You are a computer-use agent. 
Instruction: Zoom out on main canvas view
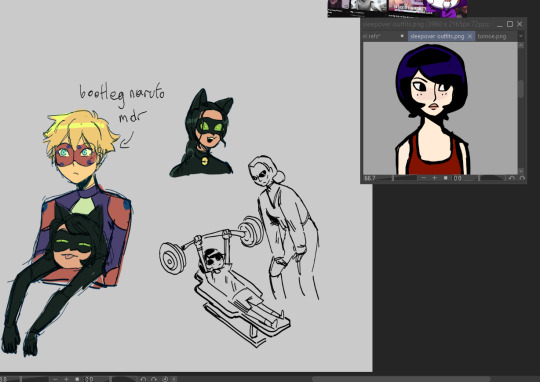click(55, 379)
